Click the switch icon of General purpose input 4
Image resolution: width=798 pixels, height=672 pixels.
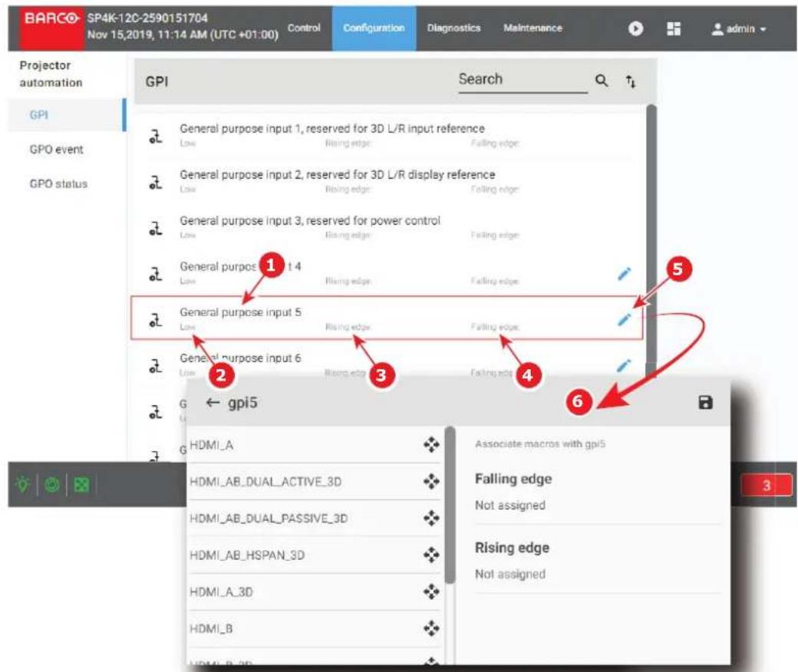point(156,274)
